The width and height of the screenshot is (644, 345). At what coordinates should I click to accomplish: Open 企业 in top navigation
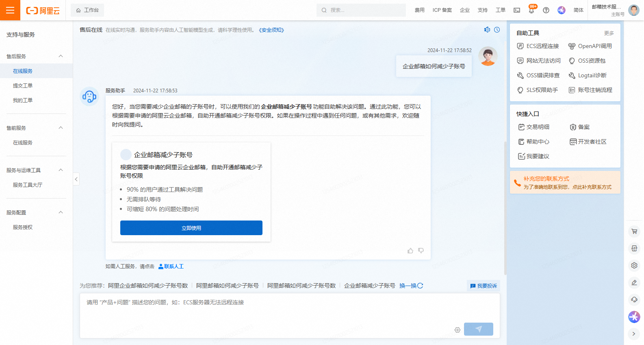click(465, 10)
